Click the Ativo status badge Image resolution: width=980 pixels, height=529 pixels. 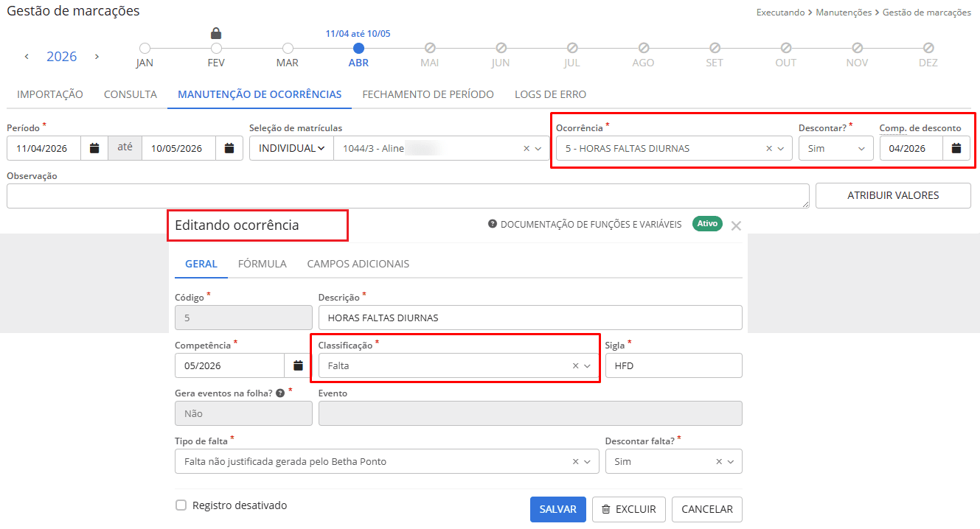click(x=707, y=224)
